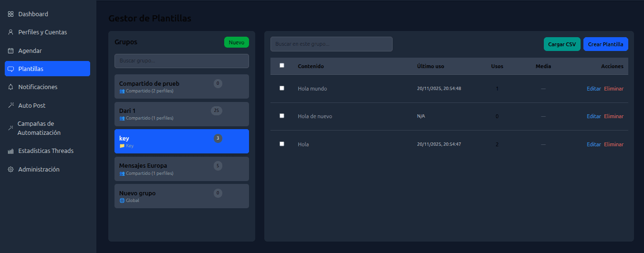Open Campañas de Automatización menu item

click(39, 128)
